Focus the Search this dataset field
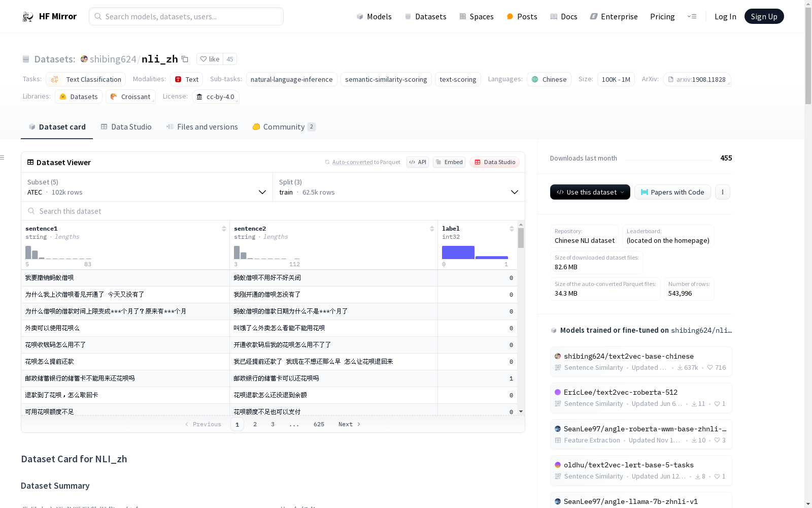812x508 pixels. (x=273, y=211)
